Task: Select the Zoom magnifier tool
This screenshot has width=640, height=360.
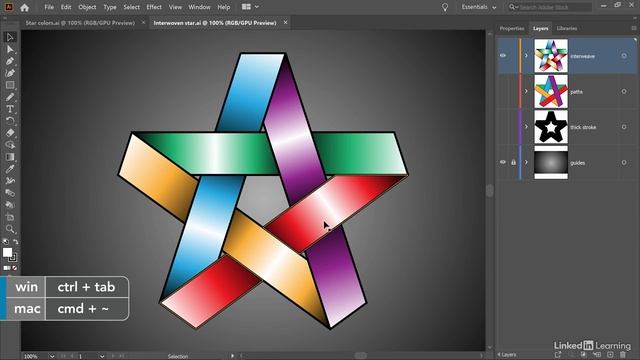Action: [10, 229]
